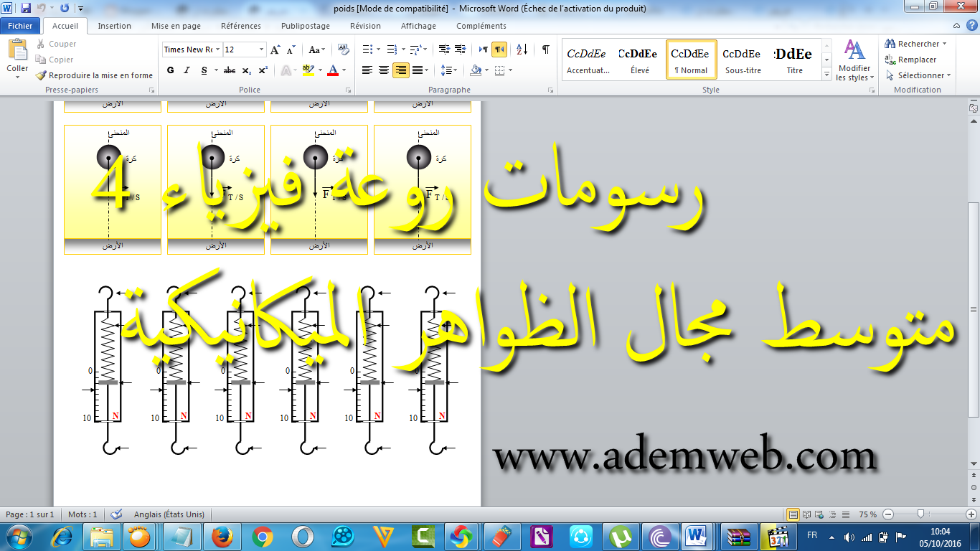Toggle bold formatting G button

(170, 70)
